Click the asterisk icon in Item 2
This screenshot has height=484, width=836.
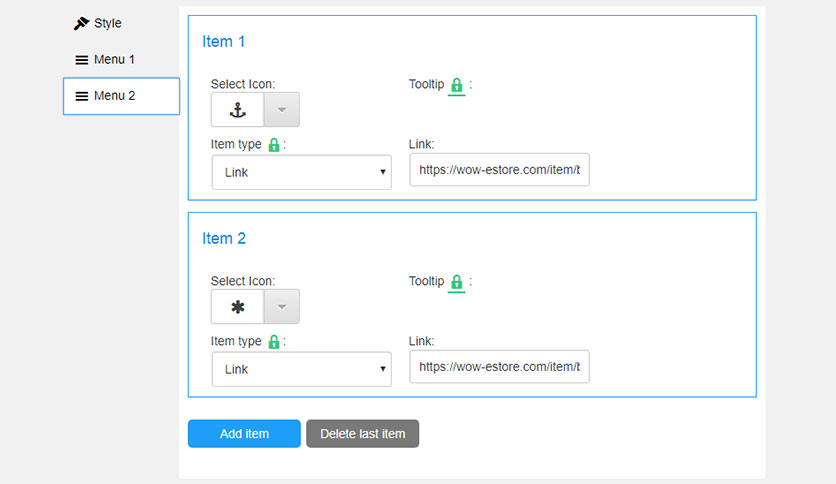(x=237, y=306)
